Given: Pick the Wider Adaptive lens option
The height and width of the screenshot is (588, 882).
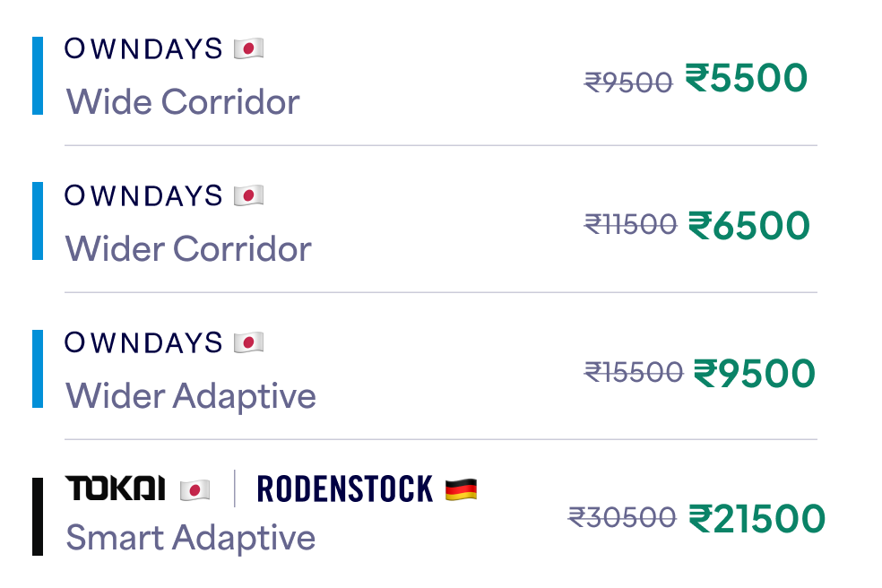Looking at the screenshot, I should (x=191, y=395).
